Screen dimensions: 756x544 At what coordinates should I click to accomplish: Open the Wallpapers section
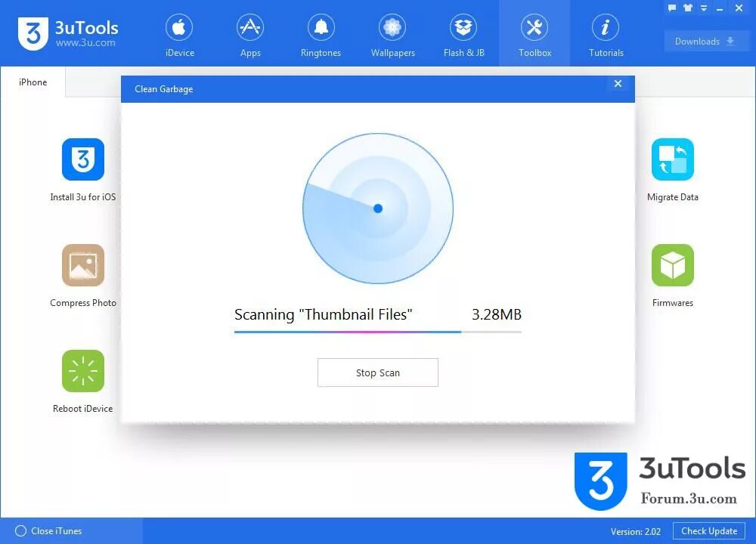[x=392, y=36]
